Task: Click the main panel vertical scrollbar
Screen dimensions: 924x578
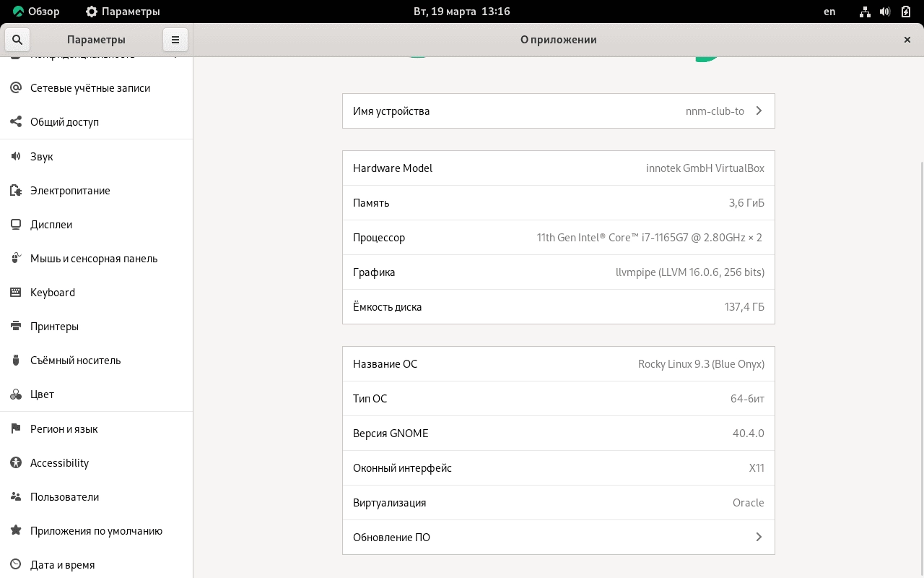Action: point(921,368)
